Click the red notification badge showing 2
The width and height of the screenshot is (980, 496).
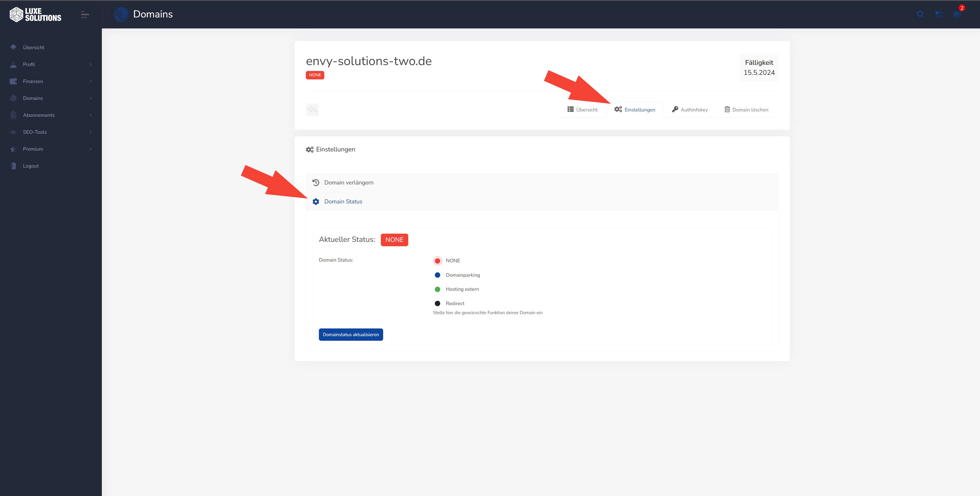(961, 8)
